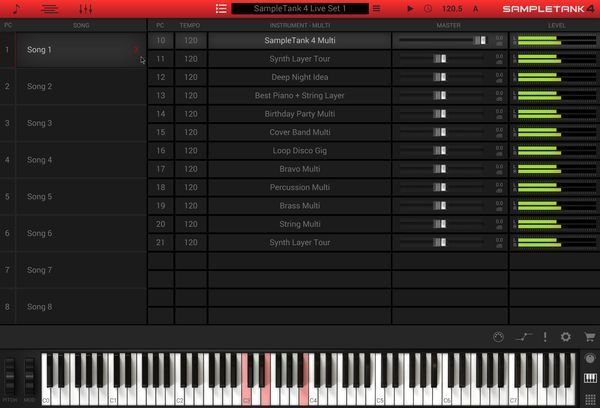Image resolution: width=600 pixels, height=408 pixels.
Task: Select the SampleTank 4 Multi row
Action: (300, 41)
